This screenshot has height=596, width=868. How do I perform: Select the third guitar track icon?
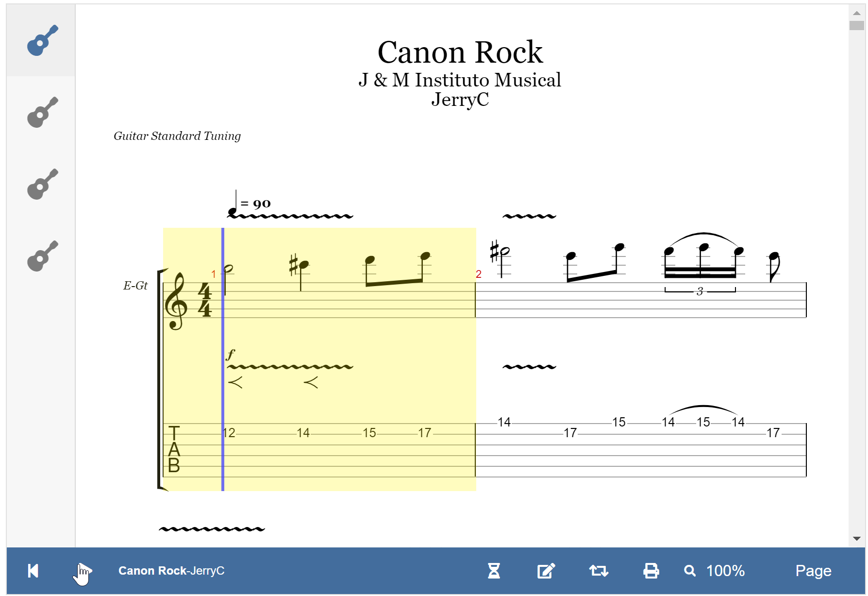(x=42, y=184)
